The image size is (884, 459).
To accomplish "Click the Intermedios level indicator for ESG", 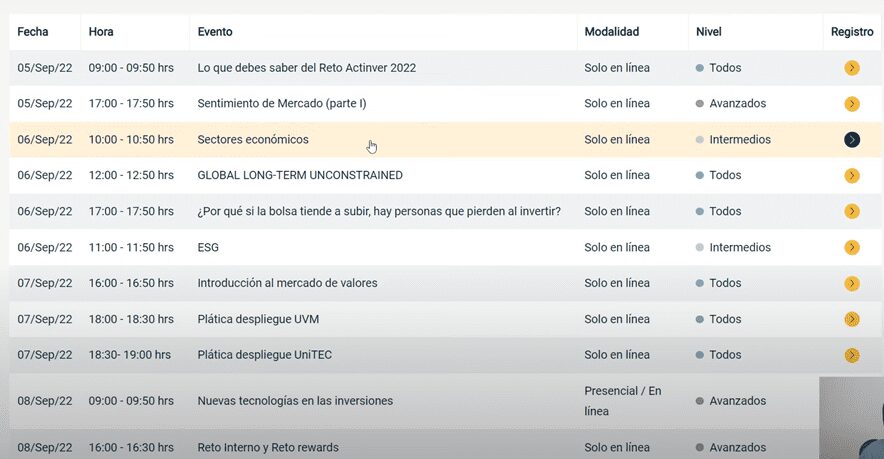I will pos(700,248).
